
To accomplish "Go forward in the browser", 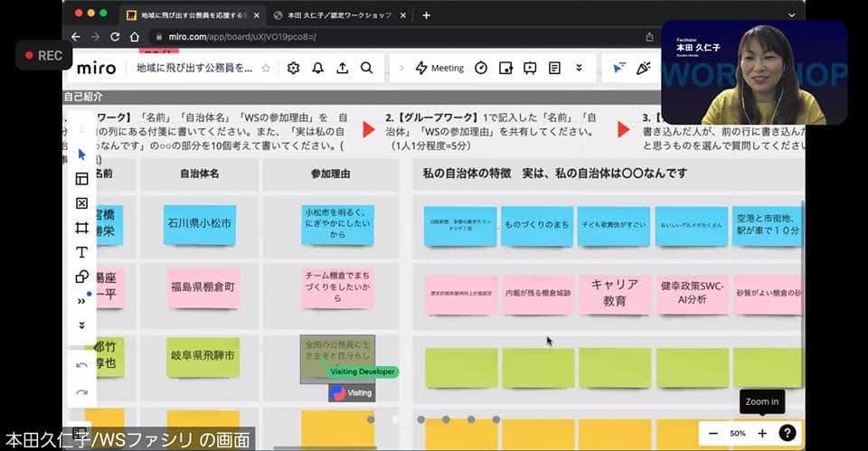I will click(x=95, y=36).
